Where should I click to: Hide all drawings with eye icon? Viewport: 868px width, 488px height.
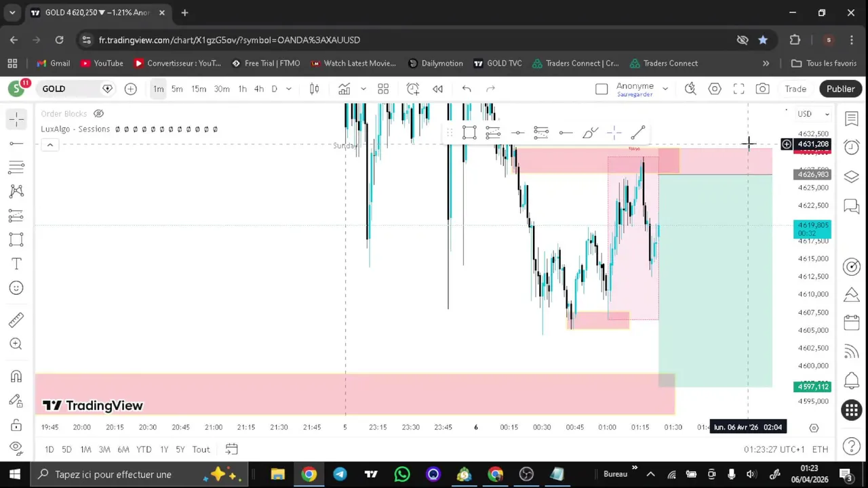coord(16,448)
